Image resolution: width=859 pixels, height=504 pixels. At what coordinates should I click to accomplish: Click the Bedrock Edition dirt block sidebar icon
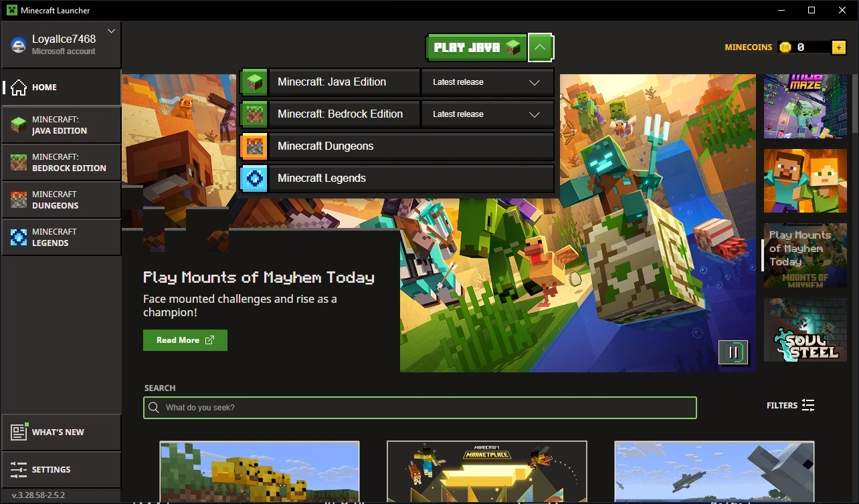19,162
